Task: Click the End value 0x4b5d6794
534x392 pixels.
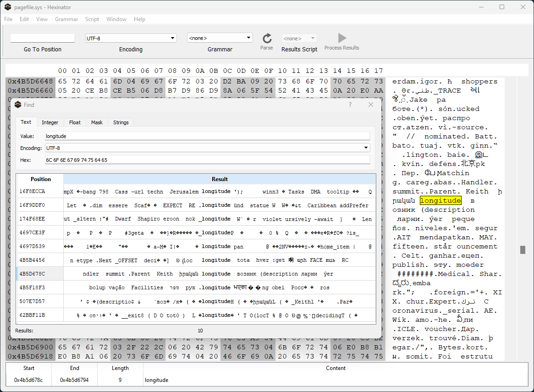Action: [74, 380]
